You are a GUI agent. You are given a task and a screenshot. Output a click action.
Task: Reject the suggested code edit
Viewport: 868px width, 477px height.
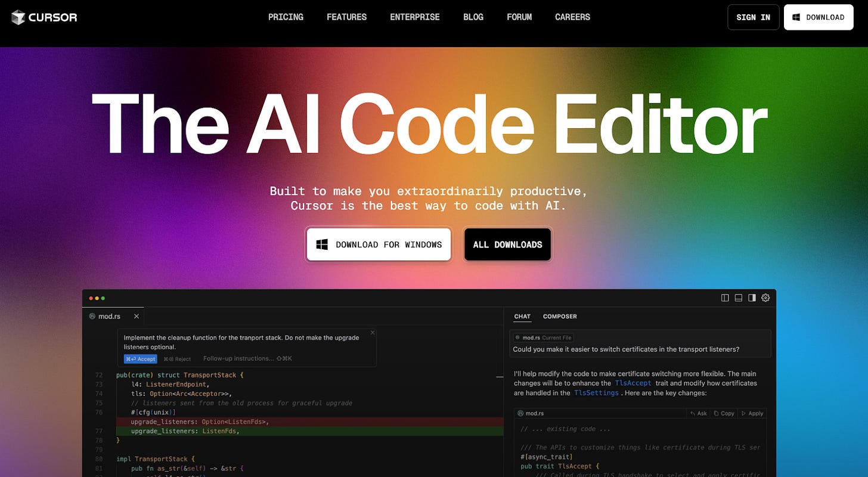(177, 359)
